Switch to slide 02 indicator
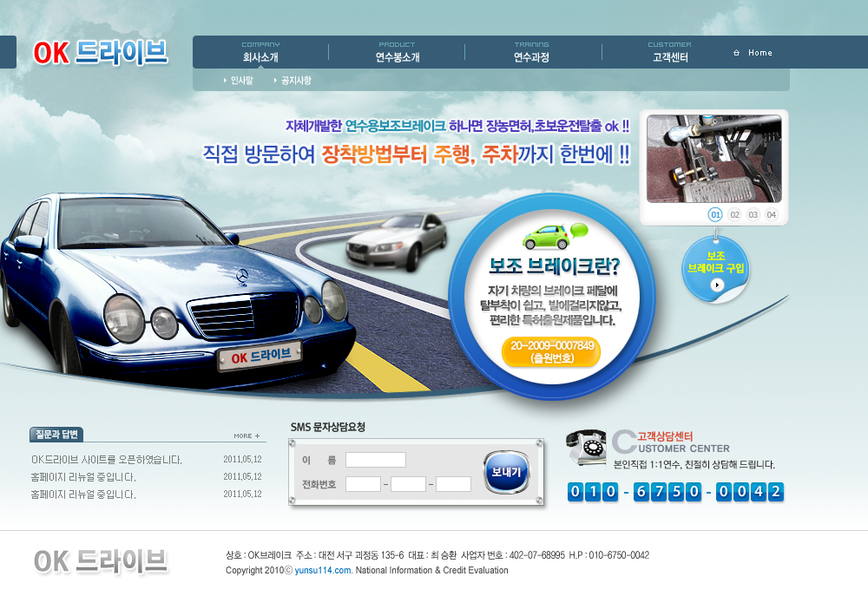The height and width of the screenshot is (596, 868). (x=734, y=214)
